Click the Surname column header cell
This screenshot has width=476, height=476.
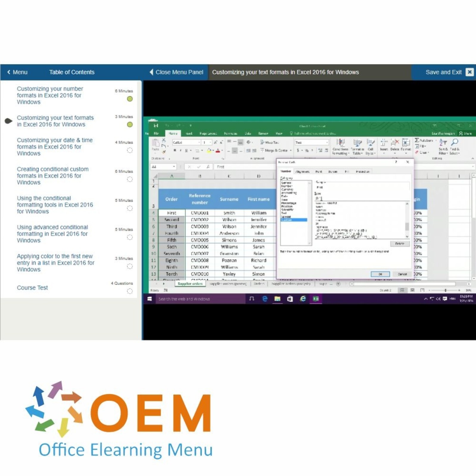[229, 199]
